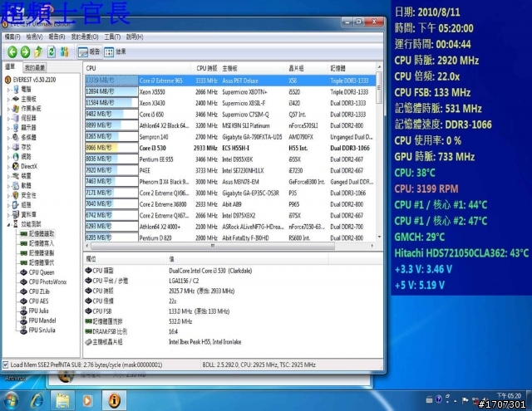Select the highlighted 記憶體讀取 memory read item

(37, 234)
